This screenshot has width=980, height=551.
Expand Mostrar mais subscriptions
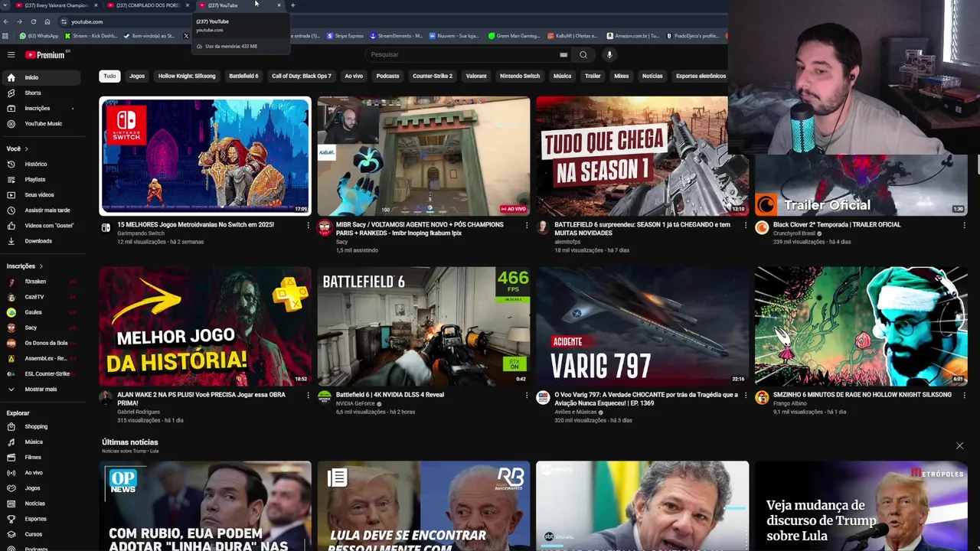tap(42, 389)
